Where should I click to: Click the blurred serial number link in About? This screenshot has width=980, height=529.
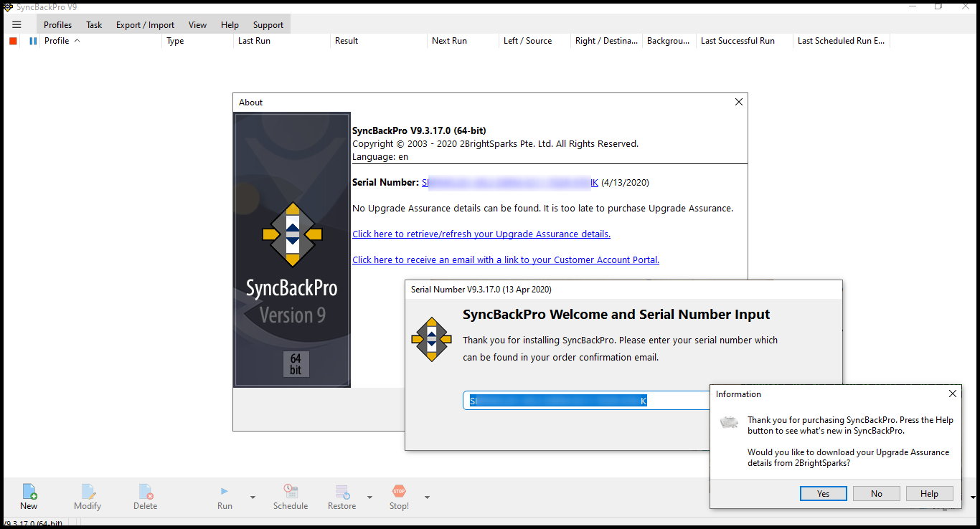[x=510, y=183]
